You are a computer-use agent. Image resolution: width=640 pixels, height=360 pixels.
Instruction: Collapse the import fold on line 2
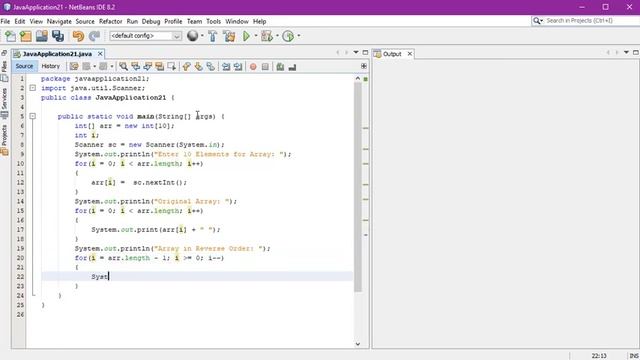pos(33,88)
